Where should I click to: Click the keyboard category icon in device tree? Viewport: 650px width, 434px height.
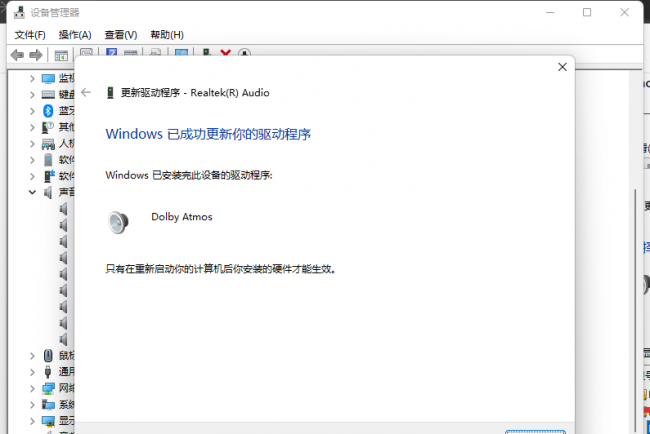[x=48, y=95]
